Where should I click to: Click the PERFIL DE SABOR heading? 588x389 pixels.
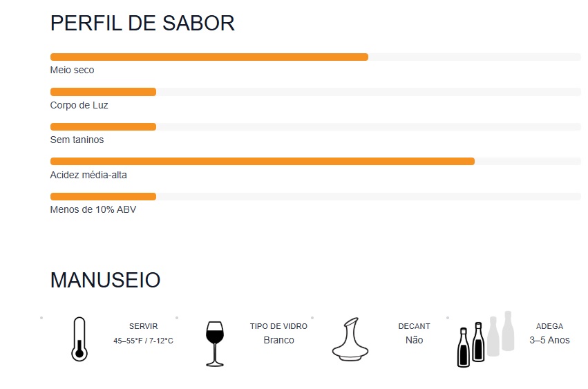(142, 23)
